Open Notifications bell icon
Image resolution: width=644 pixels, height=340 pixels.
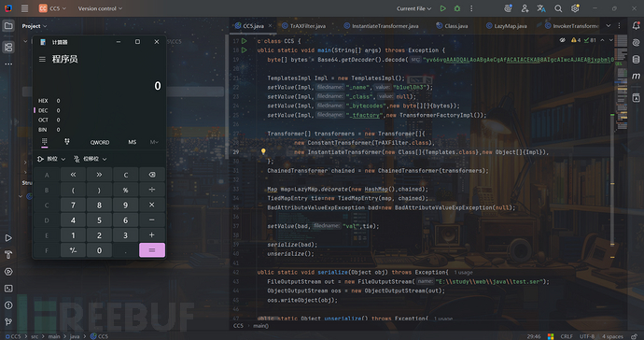[x=636, y=25]
